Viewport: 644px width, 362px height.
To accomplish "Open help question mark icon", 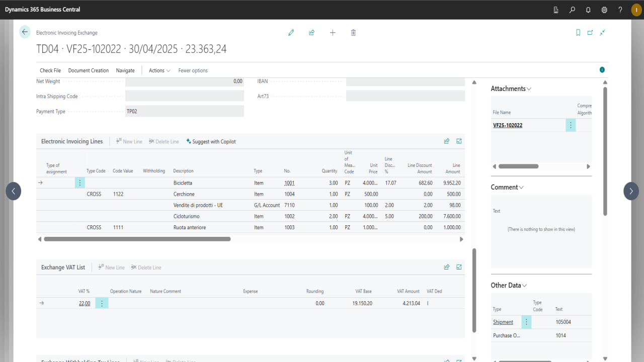I will [620, 10].
